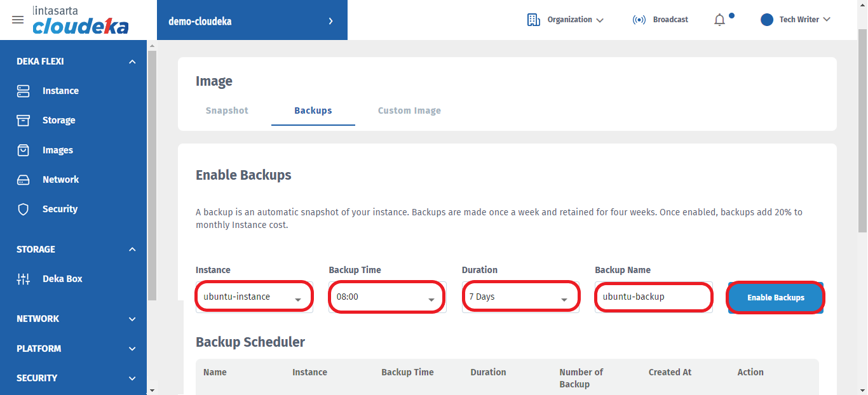The height and width of the screenshot is (395, 868).
Task: Expand the NETWORK sidebar section
Action: pyautogui.click(x=132, y=319)
